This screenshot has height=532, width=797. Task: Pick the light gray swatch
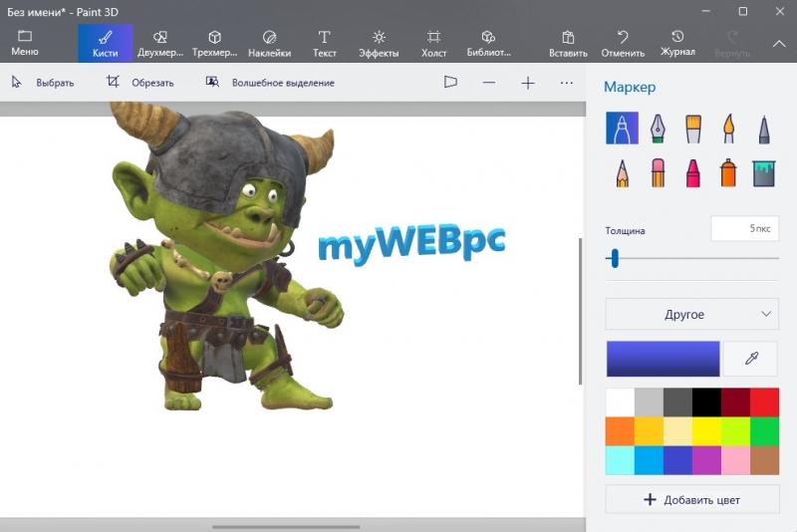pos(650,402)
